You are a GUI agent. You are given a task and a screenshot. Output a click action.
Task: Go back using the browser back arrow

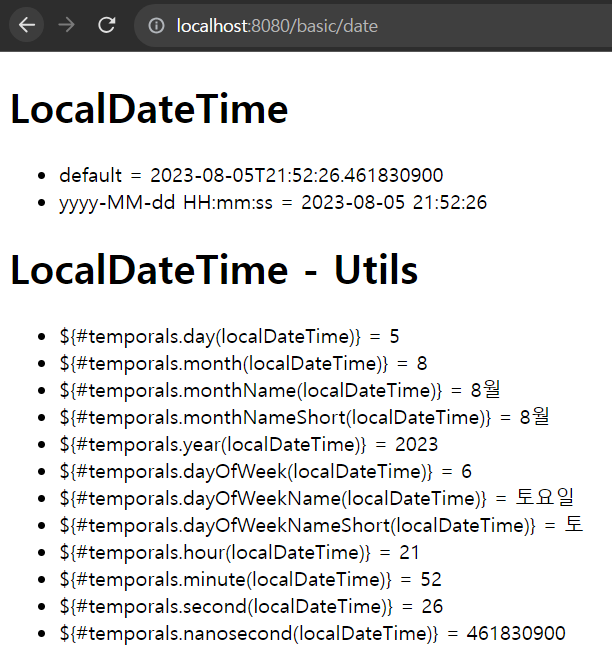27,25
